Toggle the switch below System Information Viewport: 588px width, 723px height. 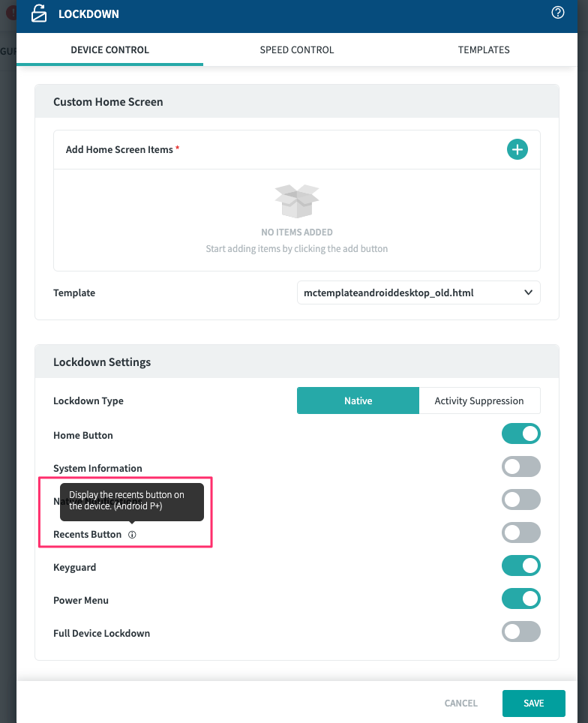tap(521, 500)
